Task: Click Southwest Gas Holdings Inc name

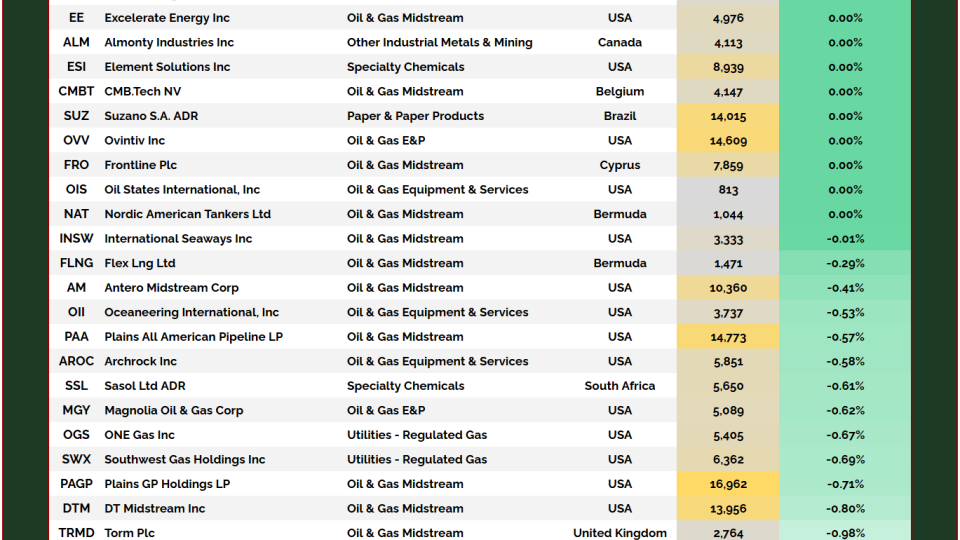Action: 185,459
